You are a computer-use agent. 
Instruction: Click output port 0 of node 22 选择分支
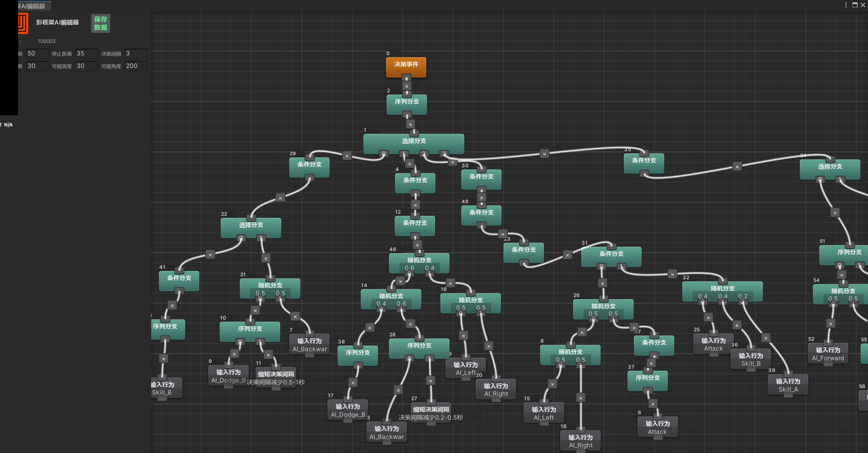pos(241,238)
